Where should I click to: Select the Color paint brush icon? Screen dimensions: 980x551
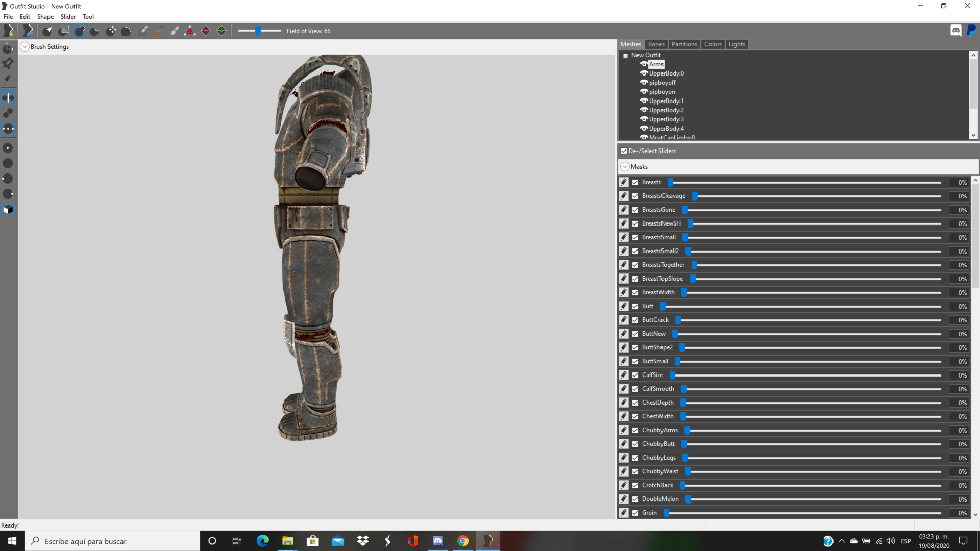pos(159,31)
